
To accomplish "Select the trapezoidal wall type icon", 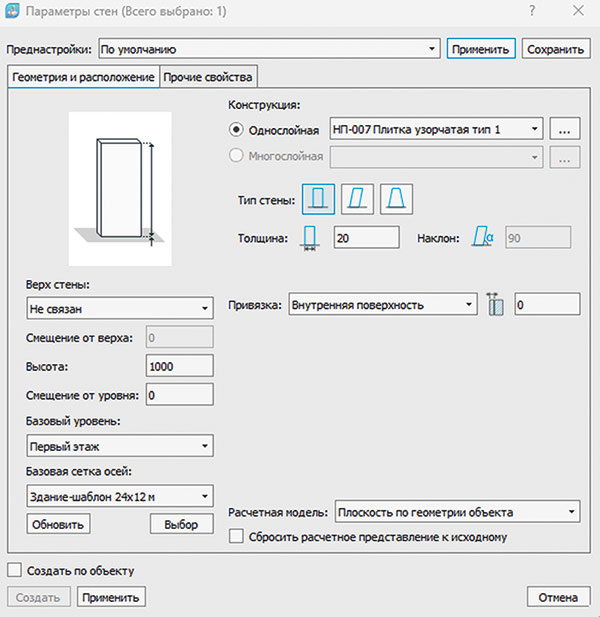I will tap(396, 200).
